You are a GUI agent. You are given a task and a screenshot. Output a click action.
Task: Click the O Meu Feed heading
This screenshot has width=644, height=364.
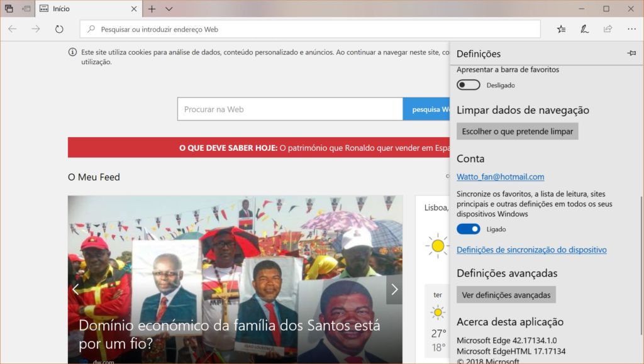tap(94, 177)
